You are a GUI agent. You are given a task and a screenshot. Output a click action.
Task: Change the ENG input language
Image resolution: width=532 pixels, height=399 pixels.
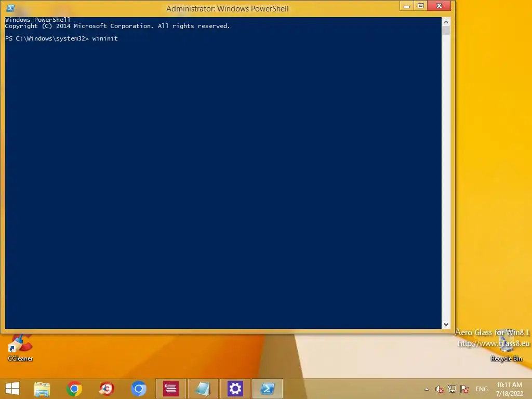pyautogui.click(x=482, y=389)
